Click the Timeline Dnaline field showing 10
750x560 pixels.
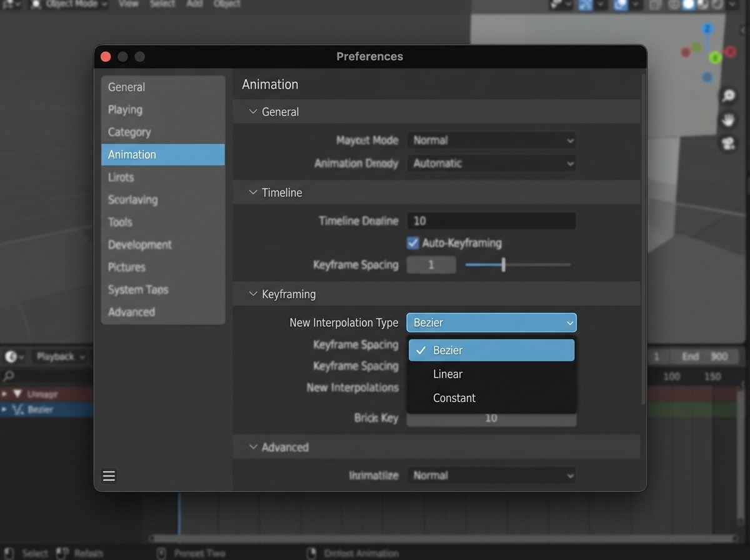491,221
